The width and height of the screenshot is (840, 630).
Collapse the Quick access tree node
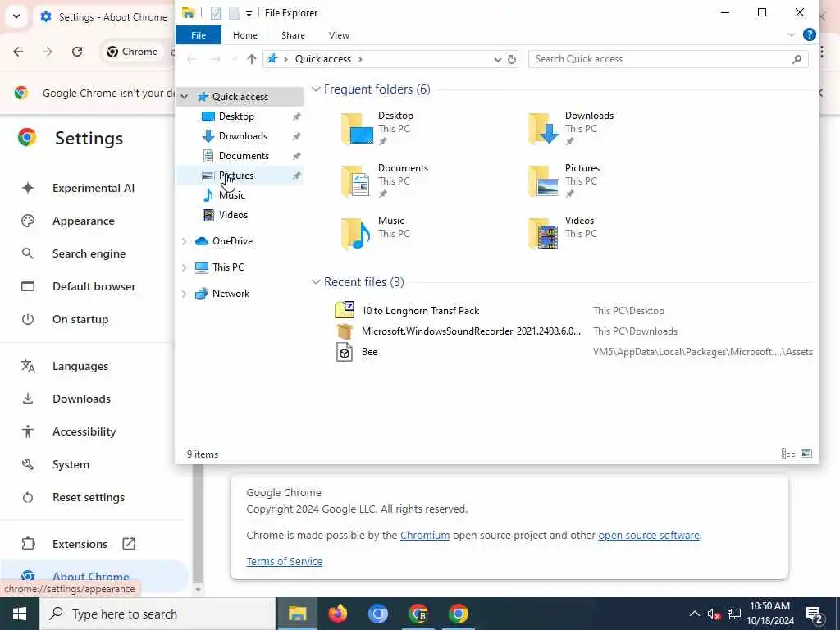click(x=185, y=97)
